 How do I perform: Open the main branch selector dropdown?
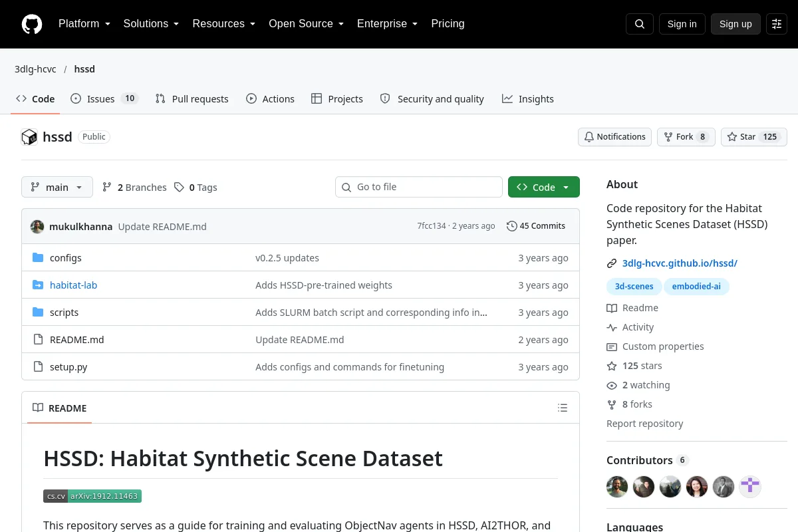[x=57, y=188]
